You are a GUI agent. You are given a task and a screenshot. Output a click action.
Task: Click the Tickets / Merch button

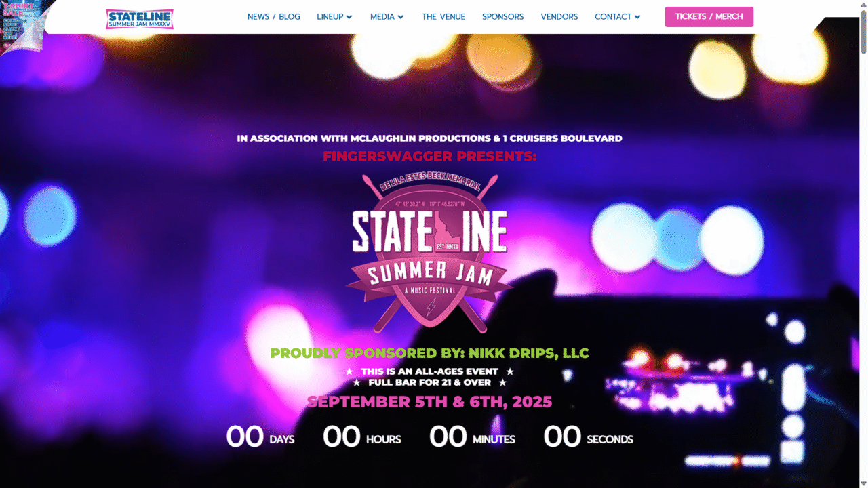709,17
